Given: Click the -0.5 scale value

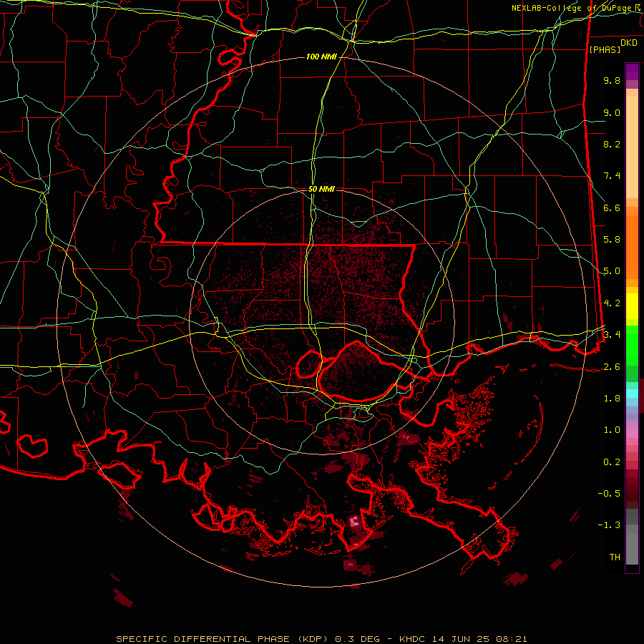Looking at the screenshot, I should (x=609, y=494).
